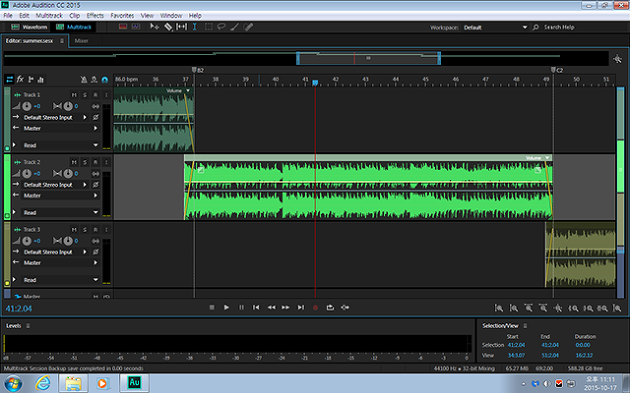630x393 pixels.
Task: Open Track 3 Read automation mode dropdown
Action: pos(96,280)
